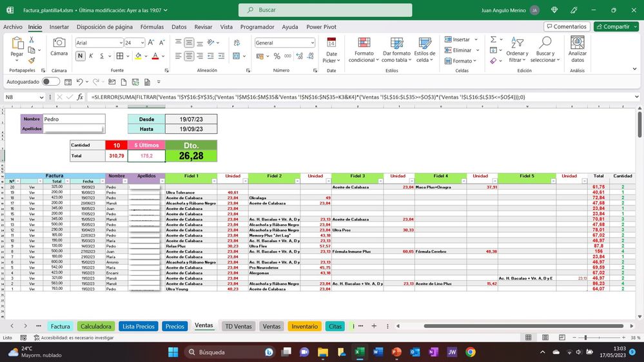Add a new sheet with plus button
This screenshot has width=644, height=362.
pos(374,326)
